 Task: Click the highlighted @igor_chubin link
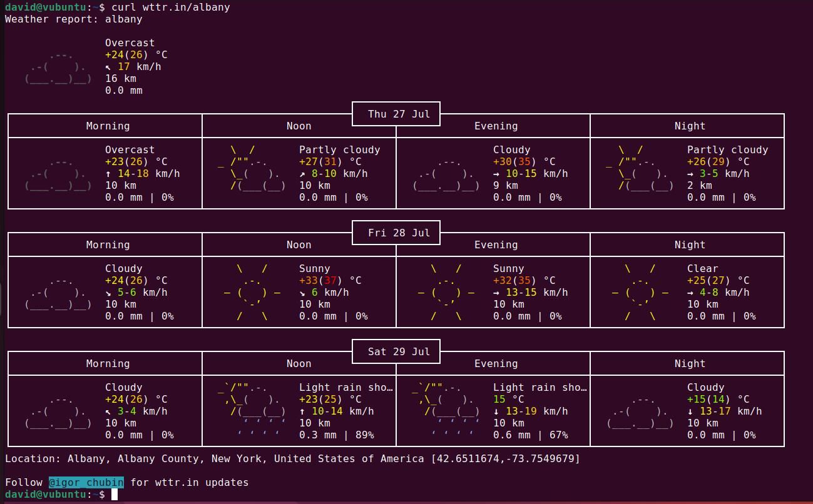[x=86, y=482]
